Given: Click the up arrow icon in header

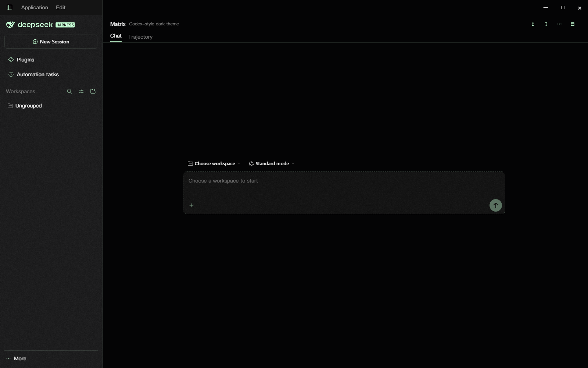Looking at the screenshot, I should click(533, 24).
